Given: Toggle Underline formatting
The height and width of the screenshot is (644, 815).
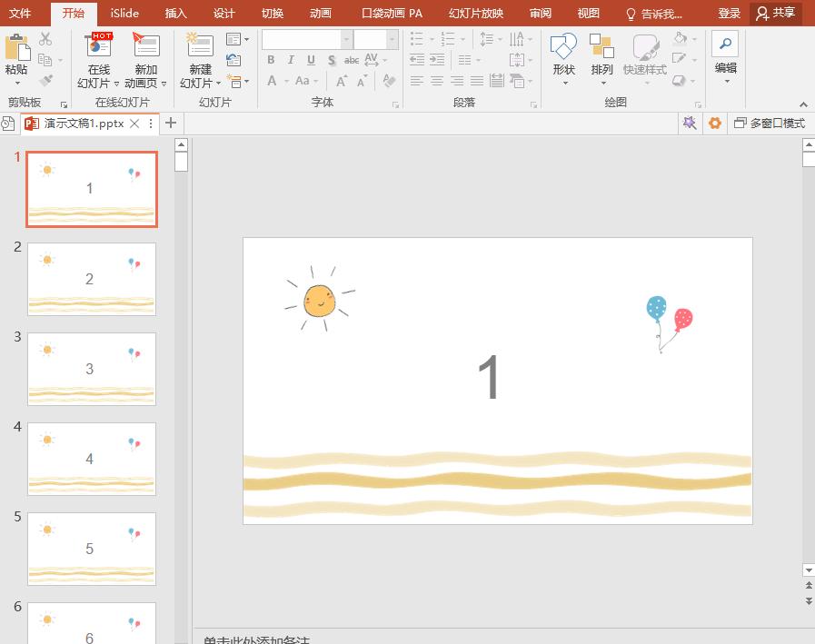Looking at the screenshot, I should point(311,60).
